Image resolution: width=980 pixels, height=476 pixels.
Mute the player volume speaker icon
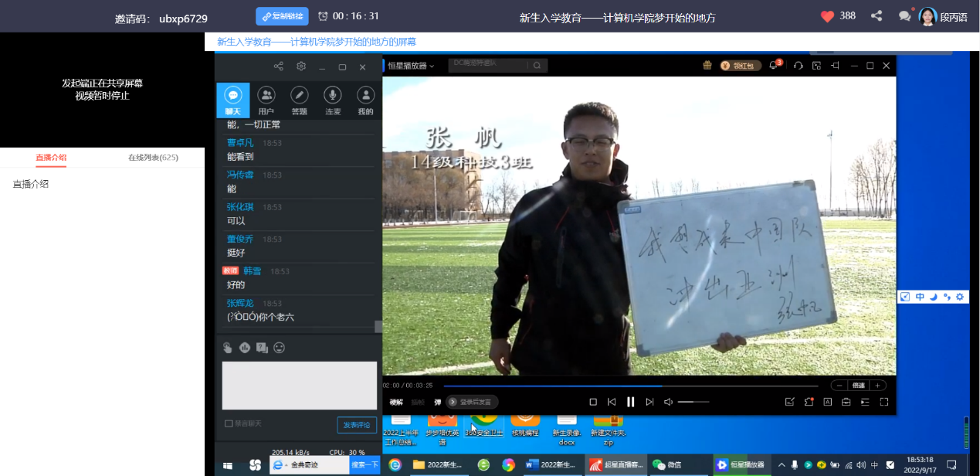click(x=668, y=402)
